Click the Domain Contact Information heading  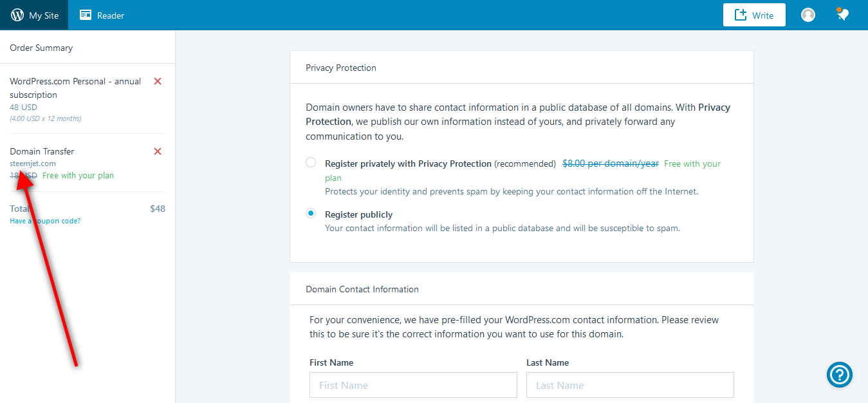tap(362, 289)
